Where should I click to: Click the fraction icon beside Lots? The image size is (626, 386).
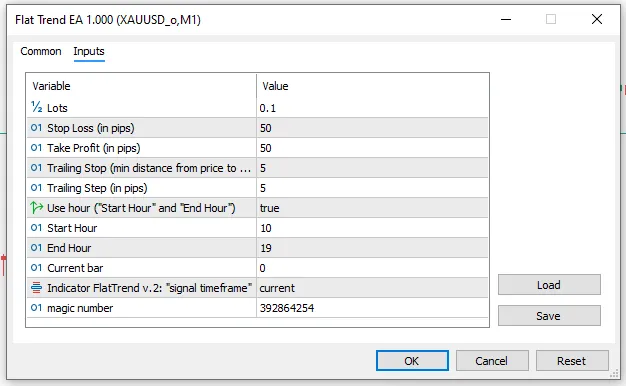36,107
